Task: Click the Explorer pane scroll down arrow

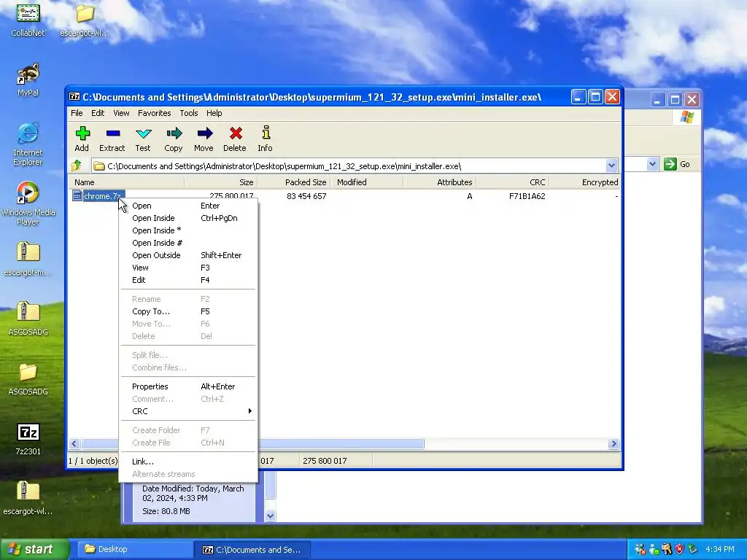Action: (270, 516)
